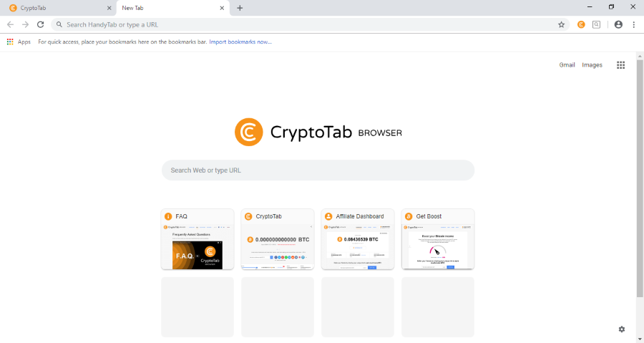644x343 pixels.
Task: Open the user profile icon
Action: pyautogui.click(x=618, y=24)
